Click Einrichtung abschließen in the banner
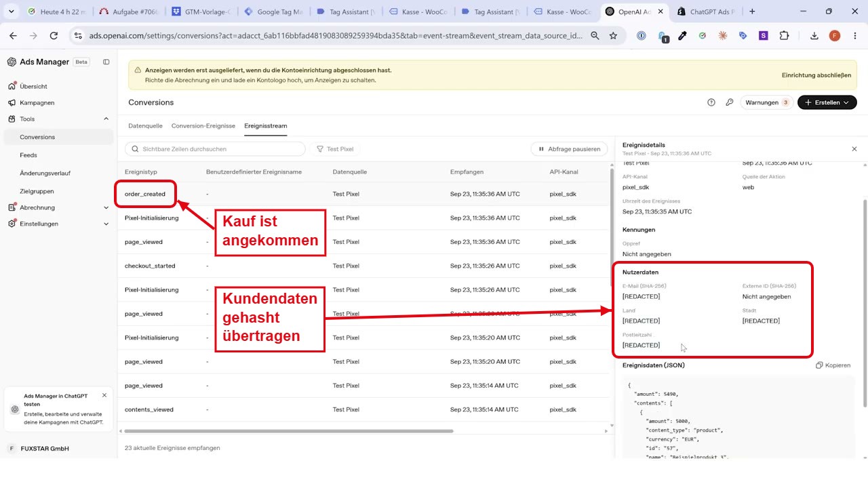This screenshot has width=868, height=488. 816,75
